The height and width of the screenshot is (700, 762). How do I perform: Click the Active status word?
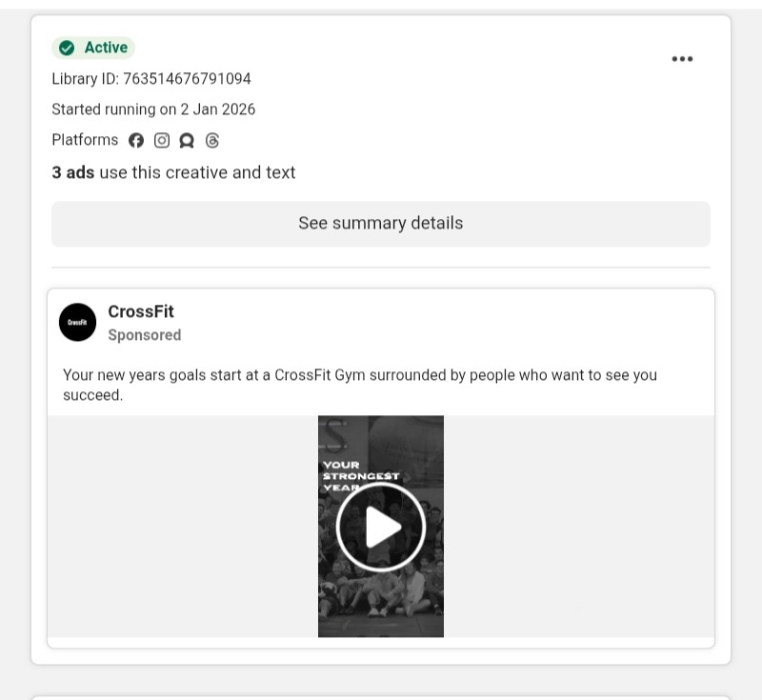(x=106, y=48)
